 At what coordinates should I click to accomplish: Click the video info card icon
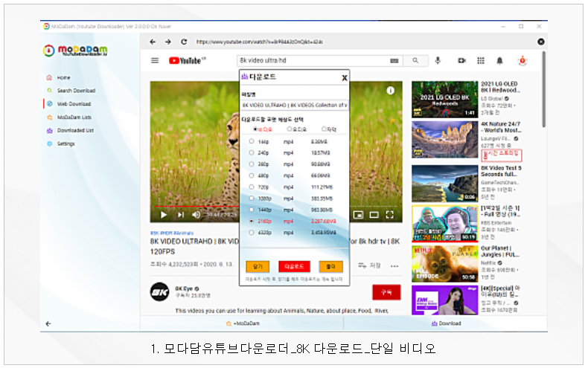pos(390,90)
